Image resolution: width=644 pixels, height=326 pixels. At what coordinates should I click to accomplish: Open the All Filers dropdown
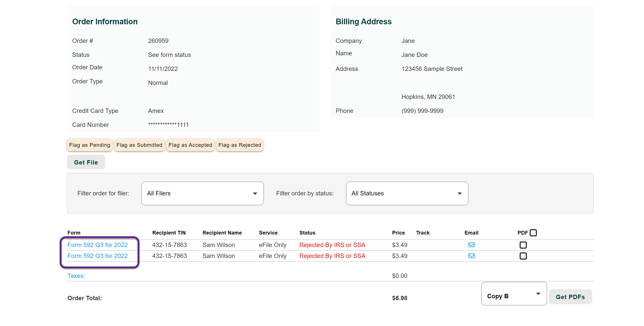coord(202,193)
